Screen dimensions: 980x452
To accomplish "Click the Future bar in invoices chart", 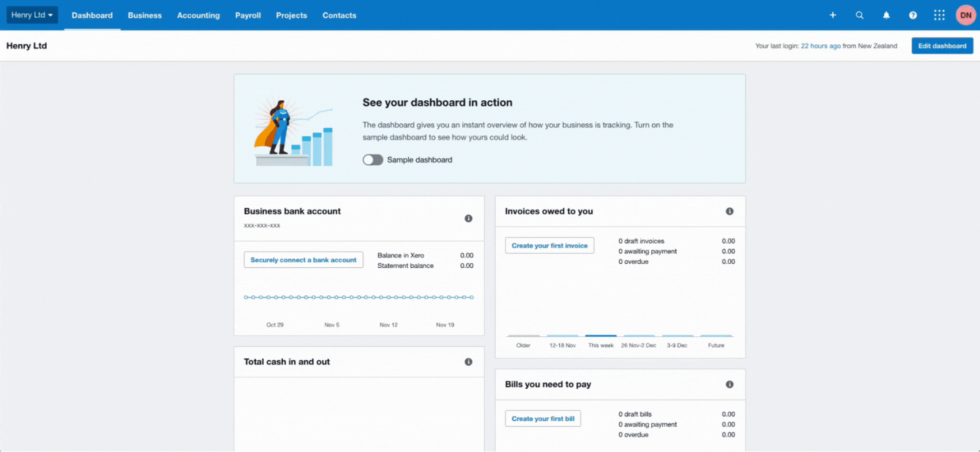I will click(716, 335).
